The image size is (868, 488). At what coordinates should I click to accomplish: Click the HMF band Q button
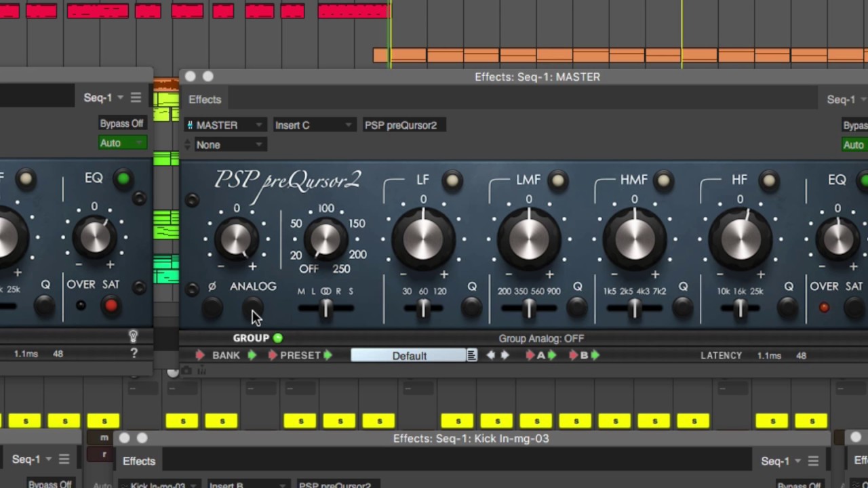(x=683, y=308)
